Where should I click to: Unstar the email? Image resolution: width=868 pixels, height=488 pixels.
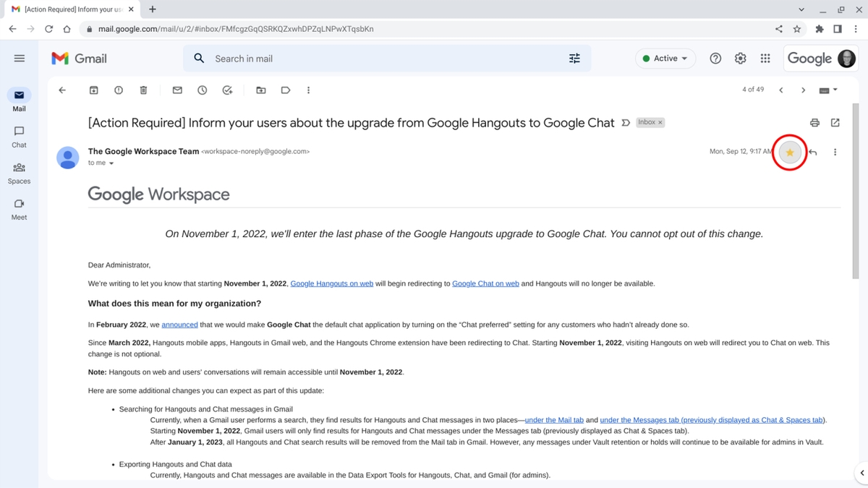(789, 152)
